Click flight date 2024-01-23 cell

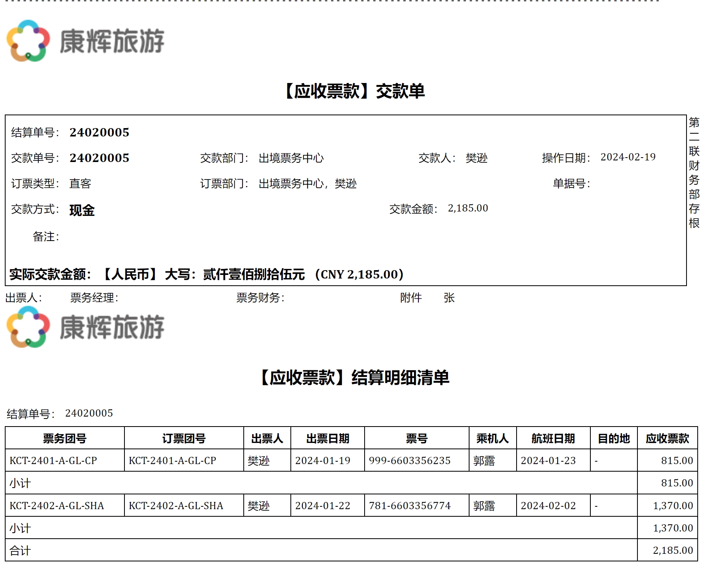pyautogui.click(x=548, y=460)
